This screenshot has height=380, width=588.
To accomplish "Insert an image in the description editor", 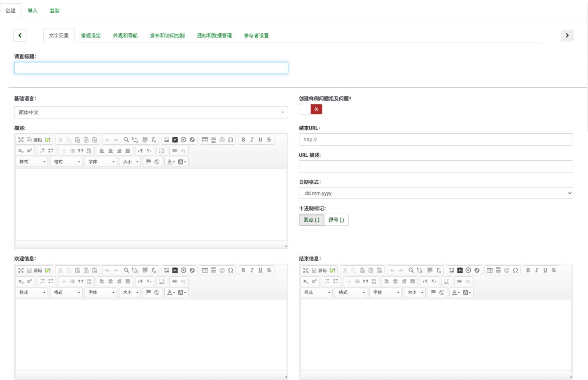I will 166,139.
